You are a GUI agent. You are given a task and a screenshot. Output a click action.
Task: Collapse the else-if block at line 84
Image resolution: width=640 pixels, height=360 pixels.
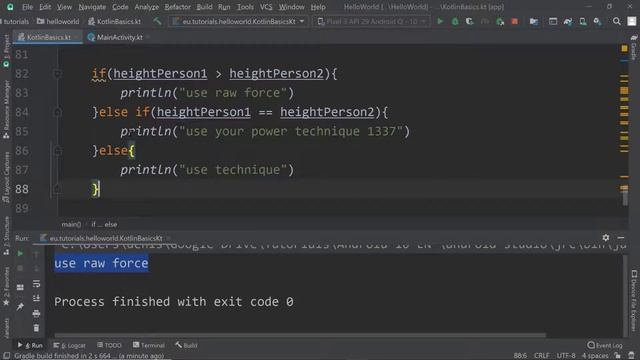pyautogui.click(x=58, y=112)
